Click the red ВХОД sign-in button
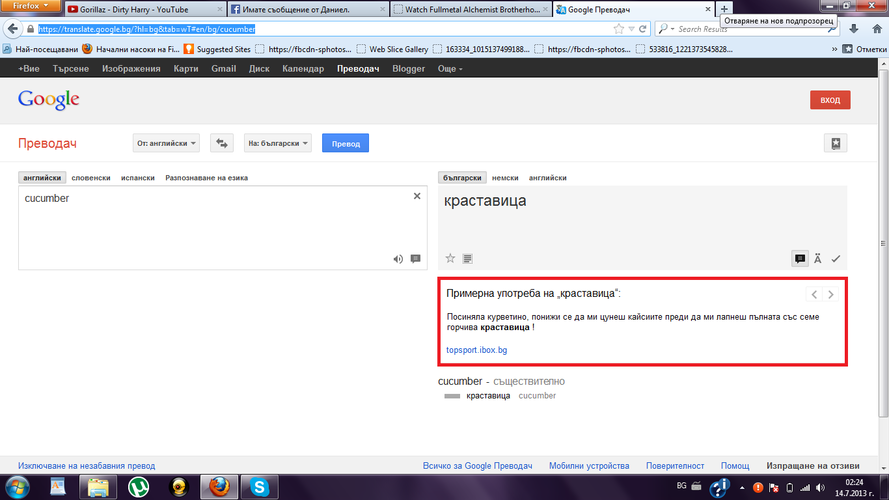Image resolution: width=889 pixels, height=500 pixels. point(830,100)
